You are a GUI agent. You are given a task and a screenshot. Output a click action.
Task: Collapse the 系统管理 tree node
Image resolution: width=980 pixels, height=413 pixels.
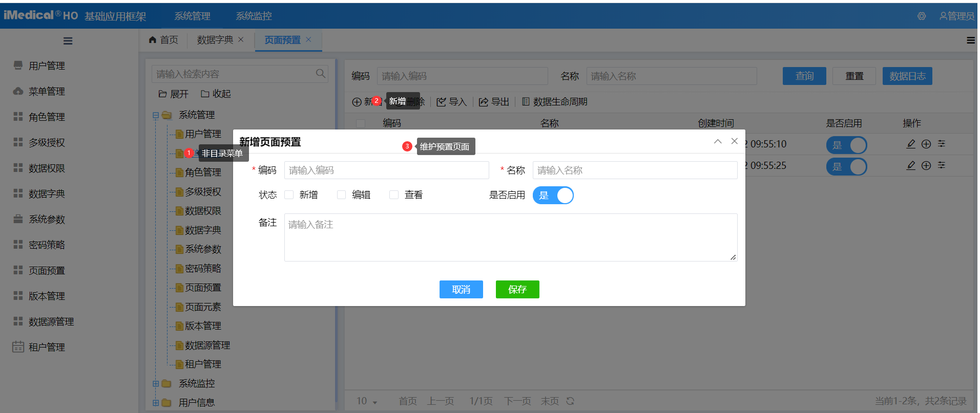coord(156,116)
